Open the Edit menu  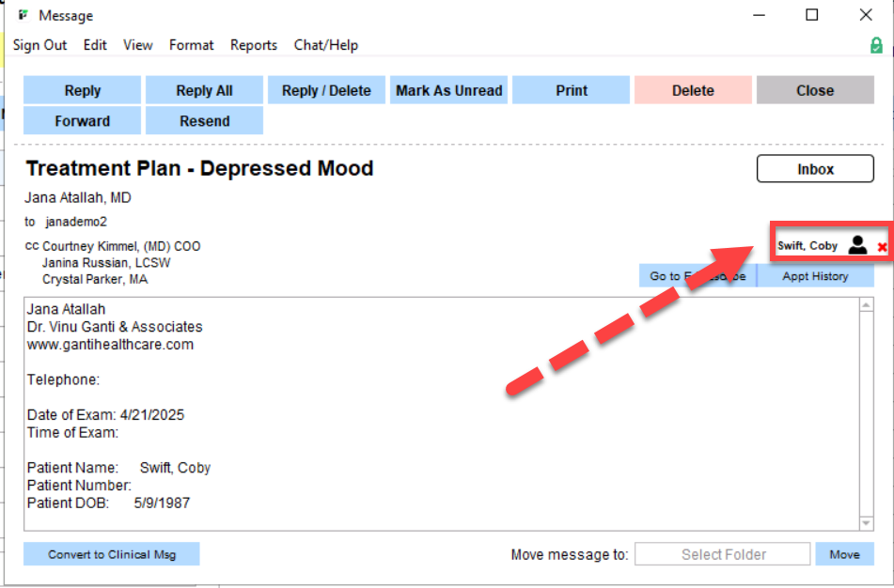click(95, 45)
